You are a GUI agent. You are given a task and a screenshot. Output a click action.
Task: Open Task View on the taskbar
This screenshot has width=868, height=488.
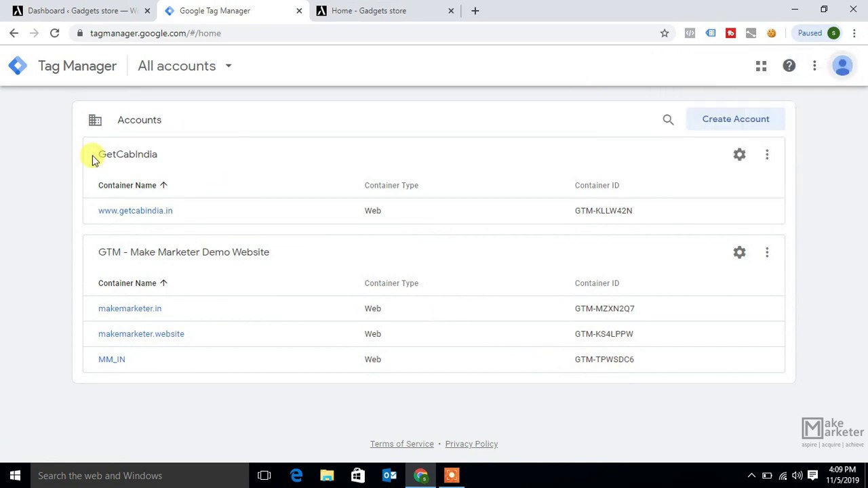point(264,476)
